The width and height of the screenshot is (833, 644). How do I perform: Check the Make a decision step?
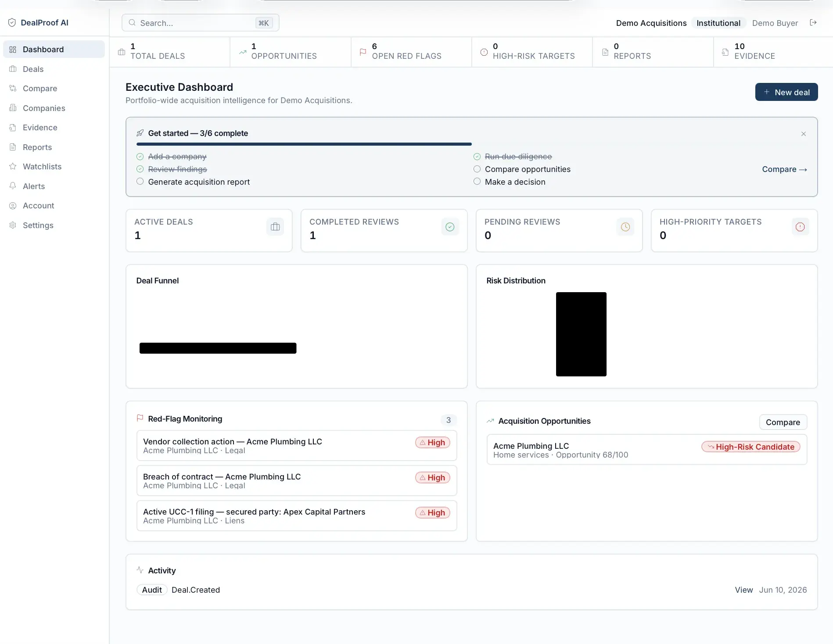(x=477, y=182)
